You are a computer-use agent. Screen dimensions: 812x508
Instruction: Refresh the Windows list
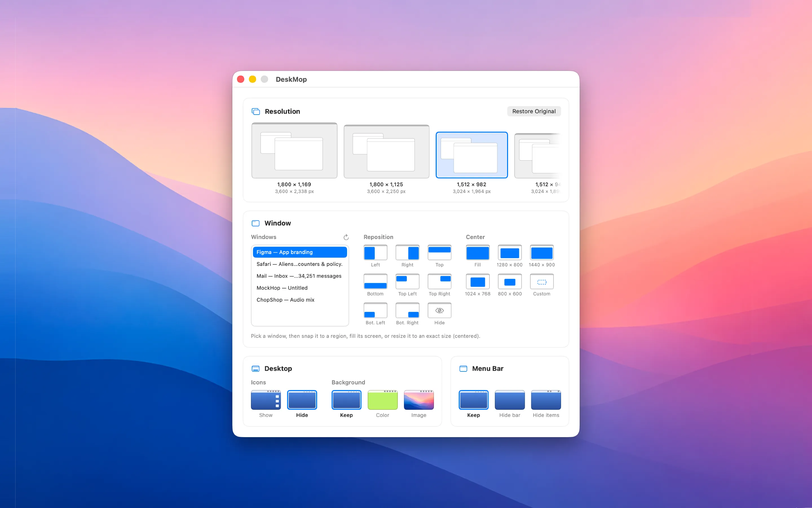[x=346, y=237]
